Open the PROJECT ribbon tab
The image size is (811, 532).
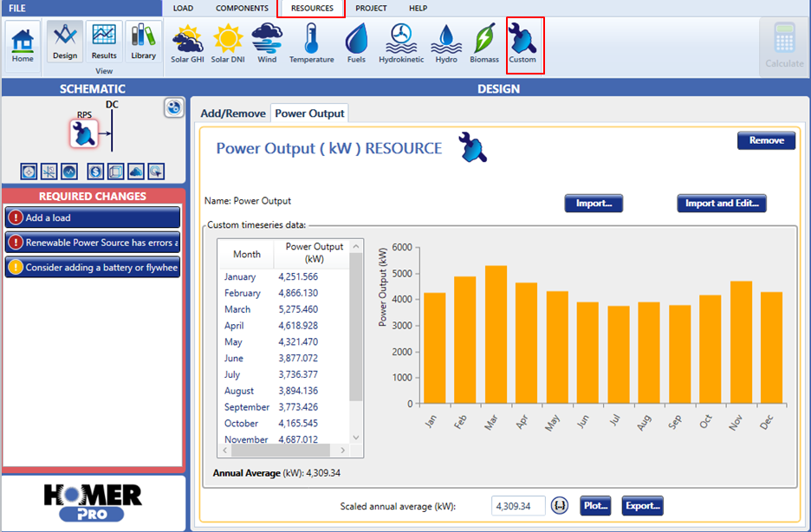click(x=371, y=8)
